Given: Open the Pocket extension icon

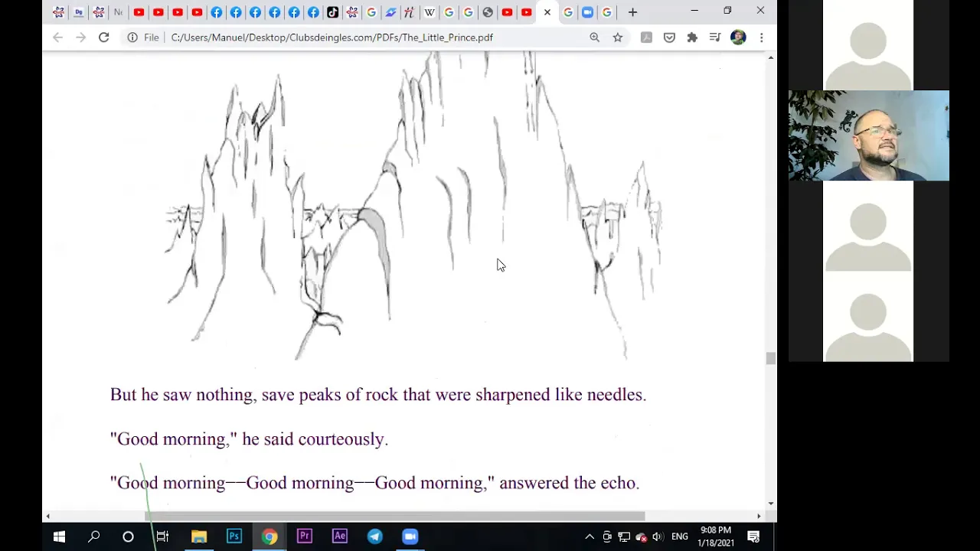Looking at the screenshot, I should (669, 37).
